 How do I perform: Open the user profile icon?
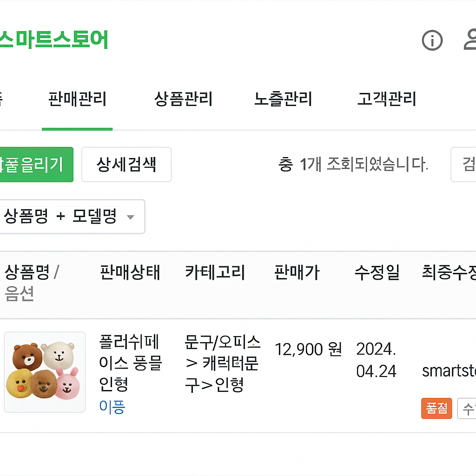(x=470, y=41)
